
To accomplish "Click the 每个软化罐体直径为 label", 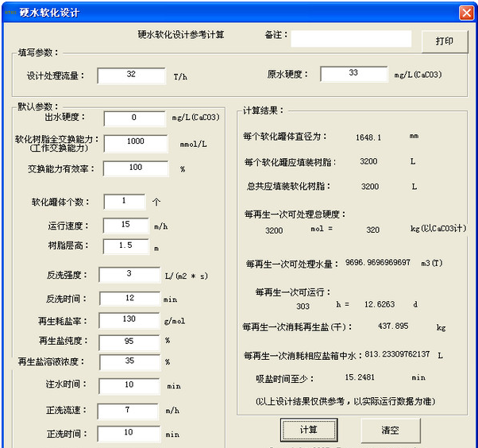I will (285, 137).
